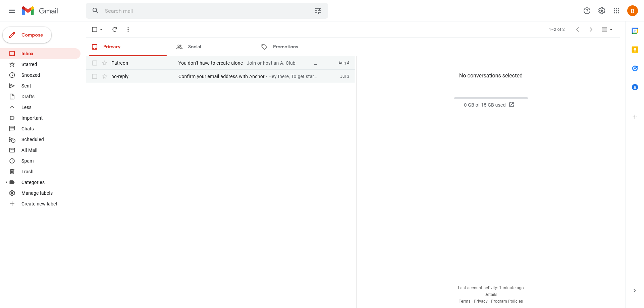The width and height of the screenshot is (644, 308).
Task: Click the storage usage bar
Action: 490,98
